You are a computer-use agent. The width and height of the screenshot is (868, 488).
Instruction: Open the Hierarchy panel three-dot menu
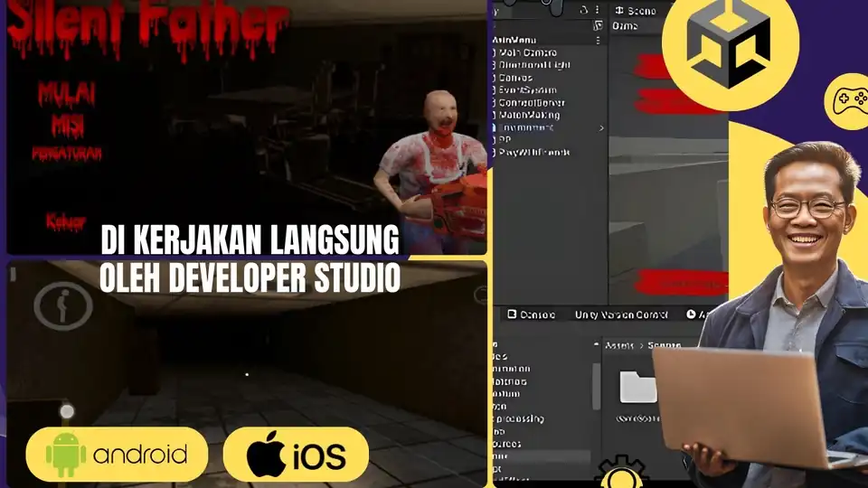tap(598, 10)
